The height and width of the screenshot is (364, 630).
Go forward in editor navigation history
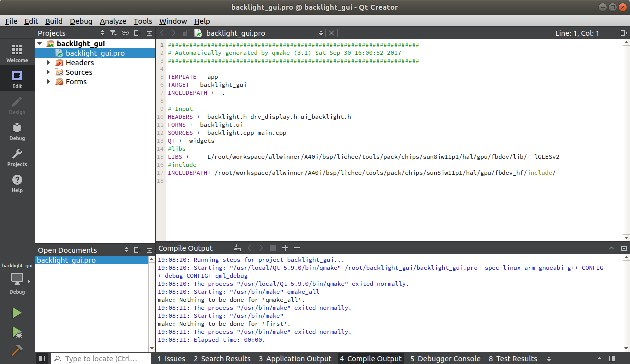coord(174,33)
